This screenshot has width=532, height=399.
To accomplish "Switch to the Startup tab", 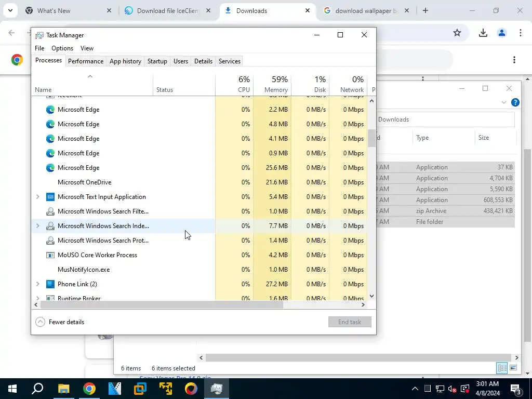I will click(157, 61).
